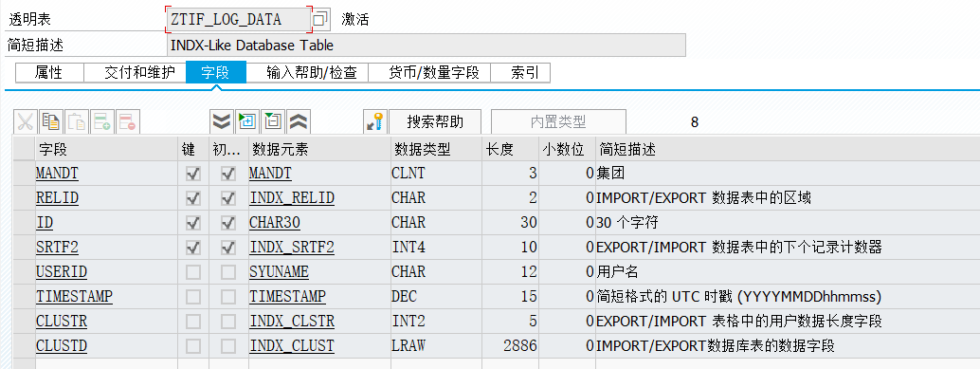Toggle key checkbox for RELID
Viewport: 980px width, 369px height.
[x=193, y=198]
